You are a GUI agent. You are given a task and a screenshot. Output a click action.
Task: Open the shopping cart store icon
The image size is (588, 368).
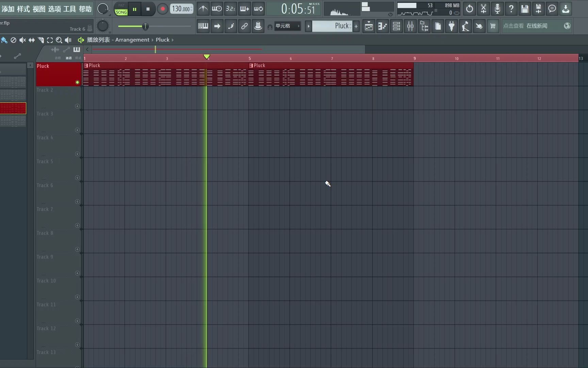tap(493, 26)
